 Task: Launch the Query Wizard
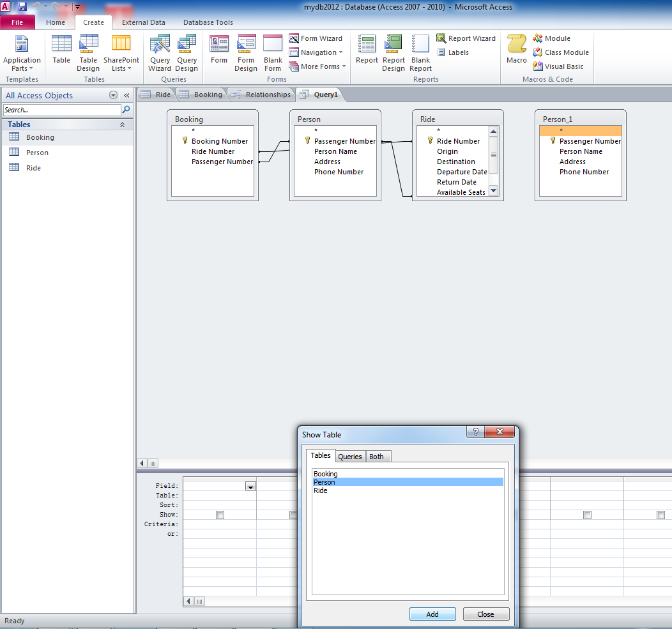tap(160, 52)
